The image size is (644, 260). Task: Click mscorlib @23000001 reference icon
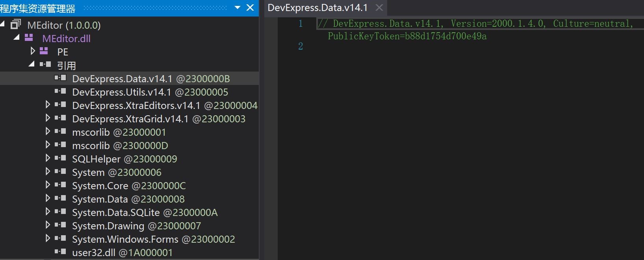point(60,131)
